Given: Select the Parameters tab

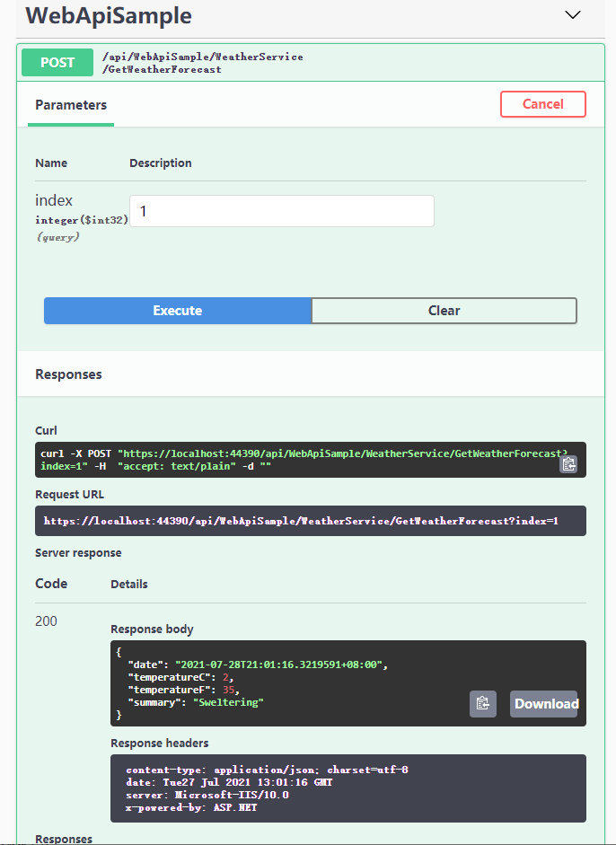Looking at the screenshot, I should click(x=71, y=105).
